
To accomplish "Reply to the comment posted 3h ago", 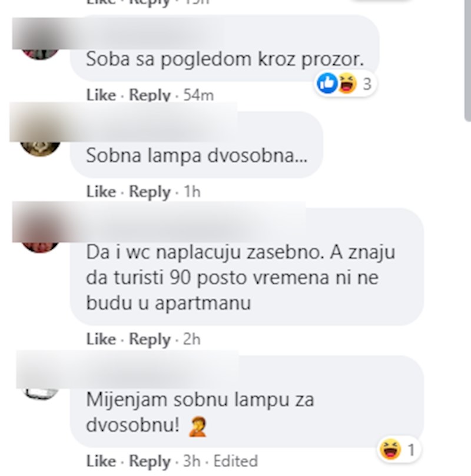I will (150, 461).
